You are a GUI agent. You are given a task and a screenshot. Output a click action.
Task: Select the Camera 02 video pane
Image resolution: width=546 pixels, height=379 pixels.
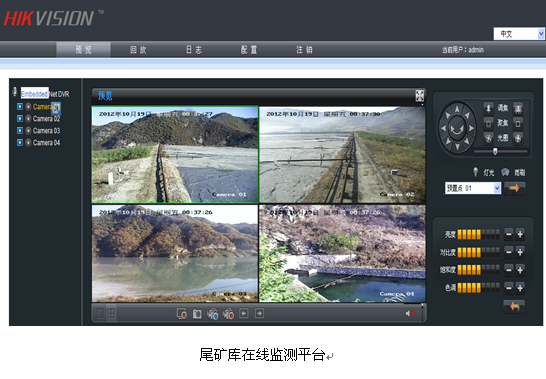pyautogui.click(x=342, y=154)
